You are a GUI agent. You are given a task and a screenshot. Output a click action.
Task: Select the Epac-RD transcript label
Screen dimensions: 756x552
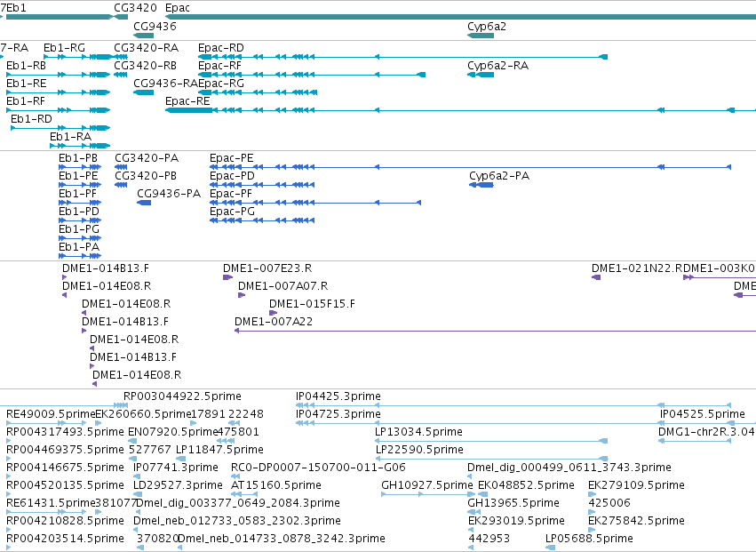coord(221,48)
